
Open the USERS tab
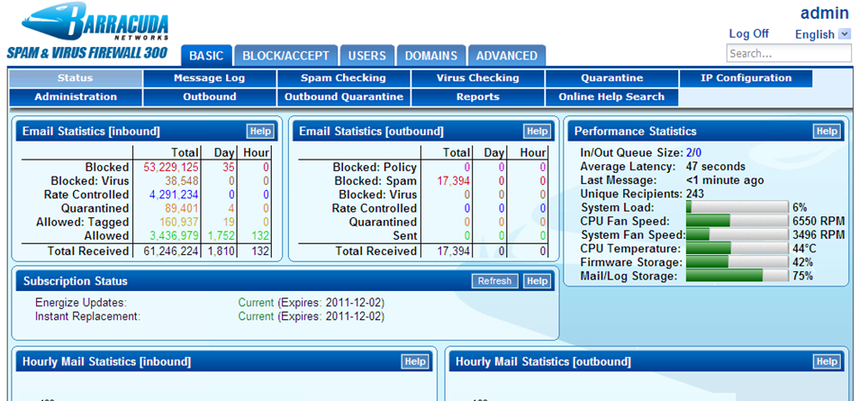coord(367,56)
